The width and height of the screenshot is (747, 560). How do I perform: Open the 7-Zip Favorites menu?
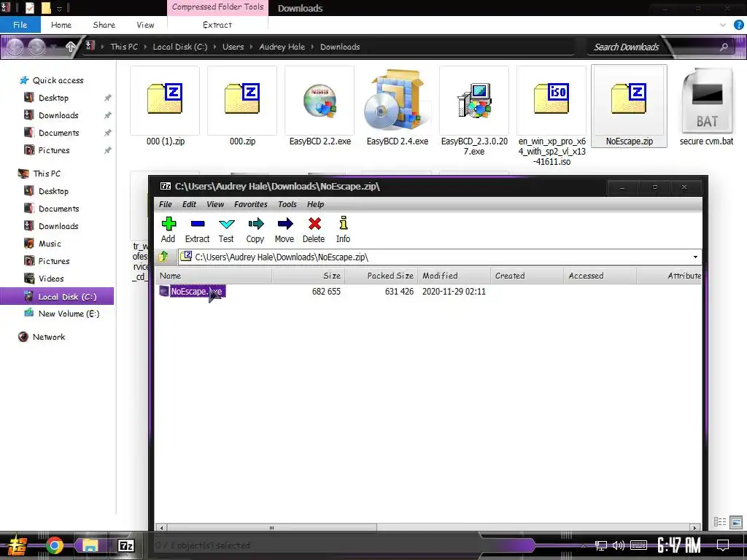pos(251,204)
